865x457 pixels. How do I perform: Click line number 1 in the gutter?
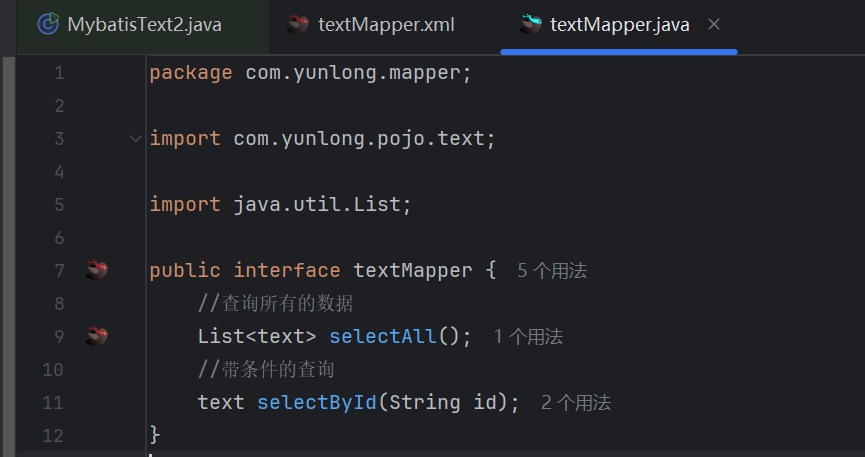pos(59,73)
